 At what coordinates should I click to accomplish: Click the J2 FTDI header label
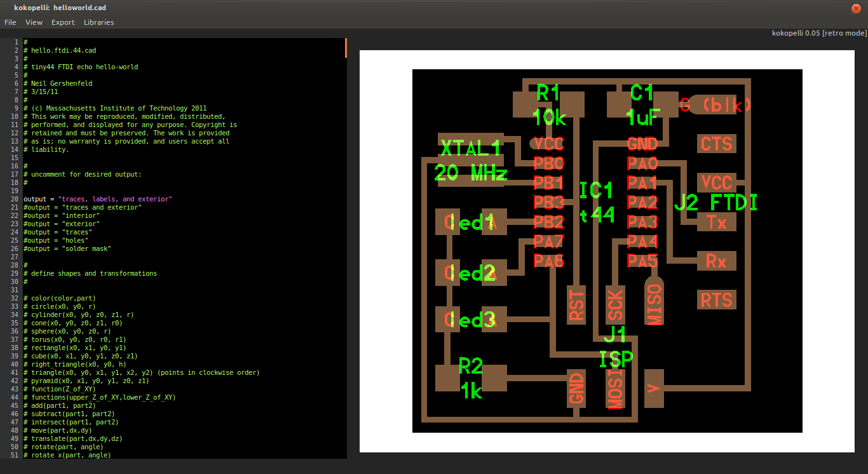coord(715,203)
